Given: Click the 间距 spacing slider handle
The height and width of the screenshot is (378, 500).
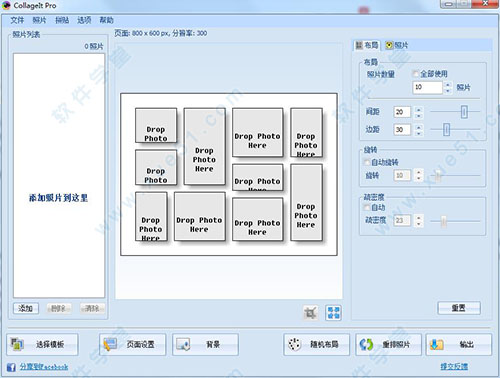Looking at the screenshot, I should [x=464, y=112].
